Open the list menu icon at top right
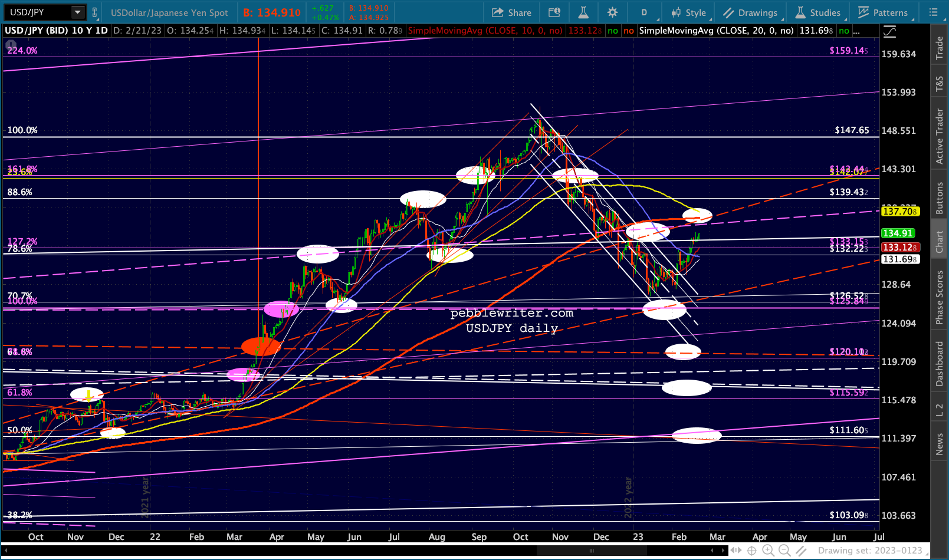Viewport: 949px width, 560px height. (933, 12)
